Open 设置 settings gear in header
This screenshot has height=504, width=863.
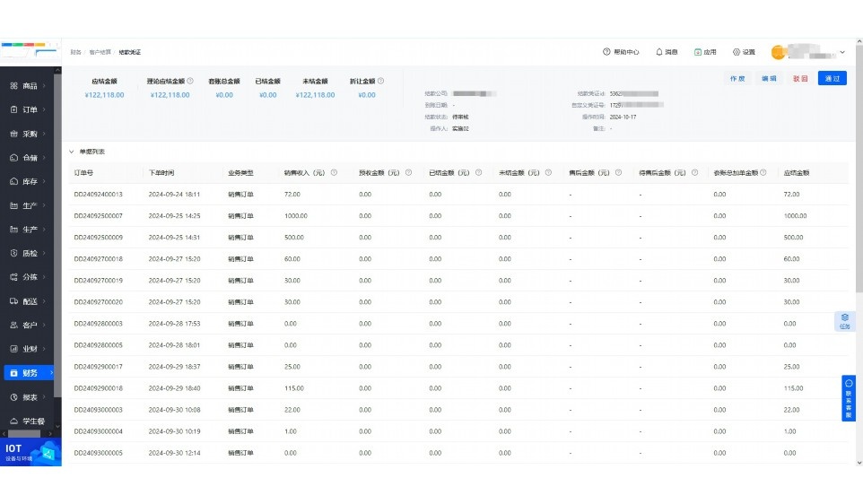737,52
